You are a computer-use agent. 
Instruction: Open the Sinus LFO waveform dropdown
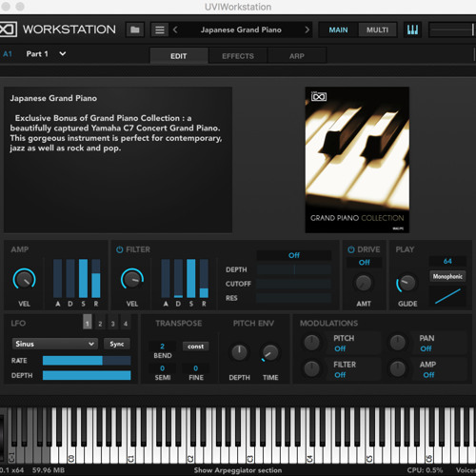[54, 344]
